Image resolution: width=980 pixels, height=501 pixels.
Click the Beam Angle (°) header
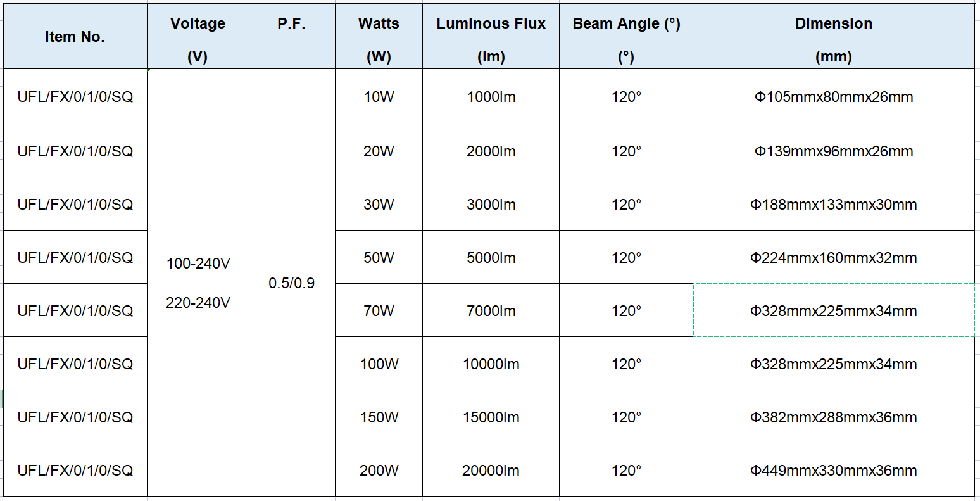(626, 23)
